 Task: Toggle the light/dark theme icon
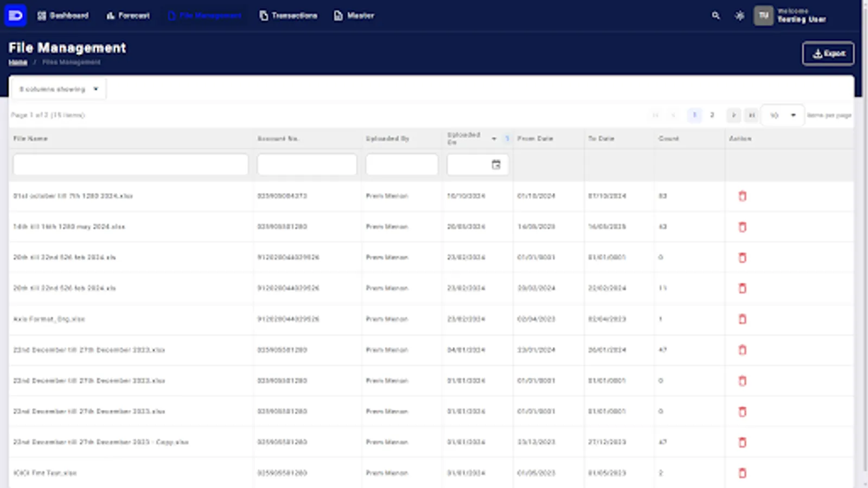(739, 16)
